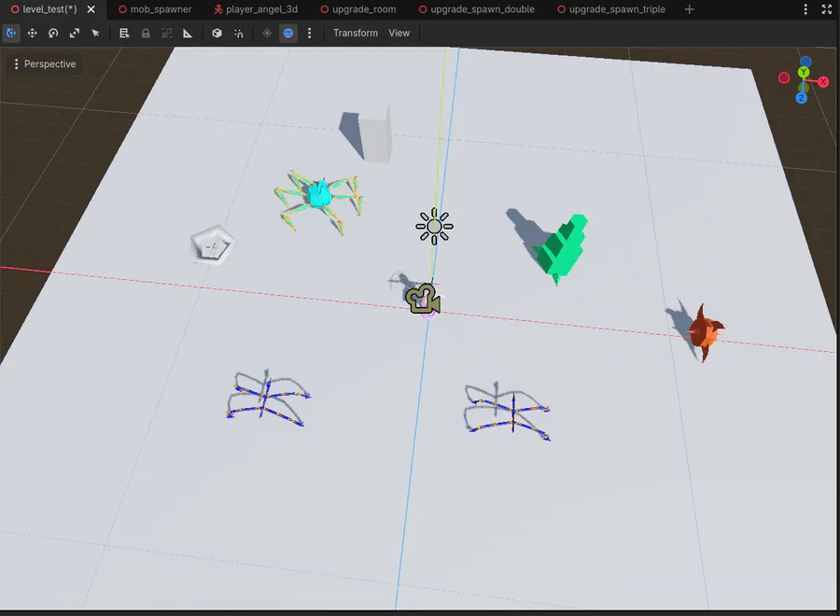Open the View menu

click(x=399, y=34)
